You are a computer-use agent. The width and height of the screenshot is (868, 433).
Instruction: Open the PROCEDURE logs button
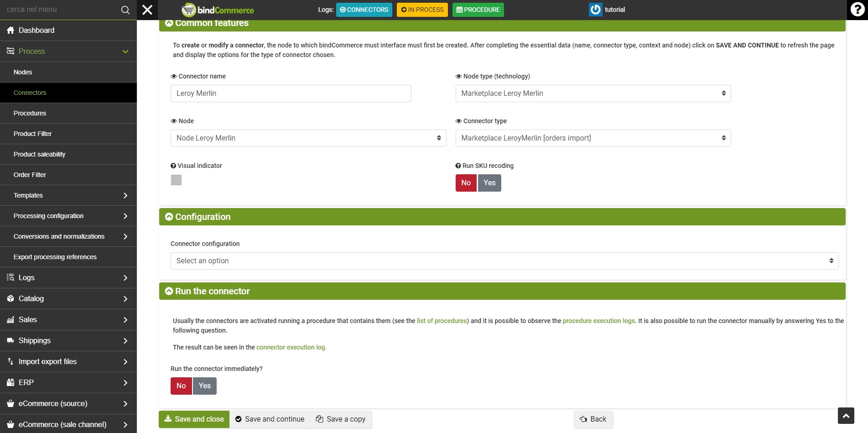coord(478,10)
